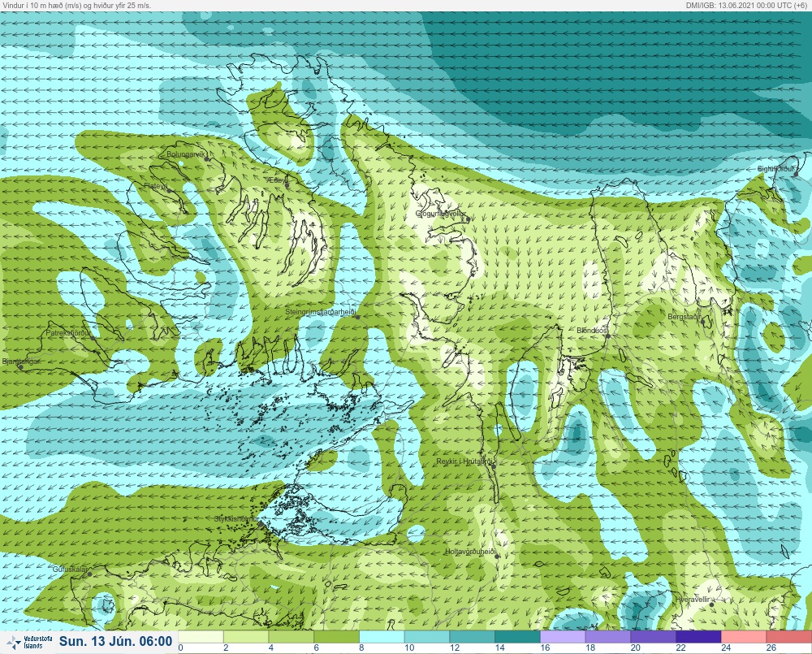Viewport: 812px width, 654px height.
Task: Click the legend value 24
Action: 726,648
